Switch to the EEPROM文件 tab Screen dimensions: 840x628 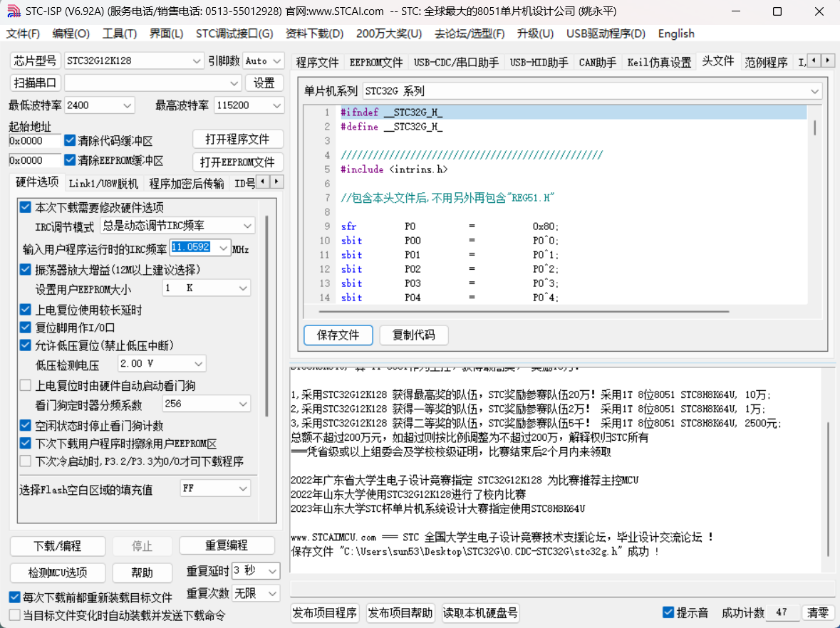pyautogui.click(x=376, y=62)
